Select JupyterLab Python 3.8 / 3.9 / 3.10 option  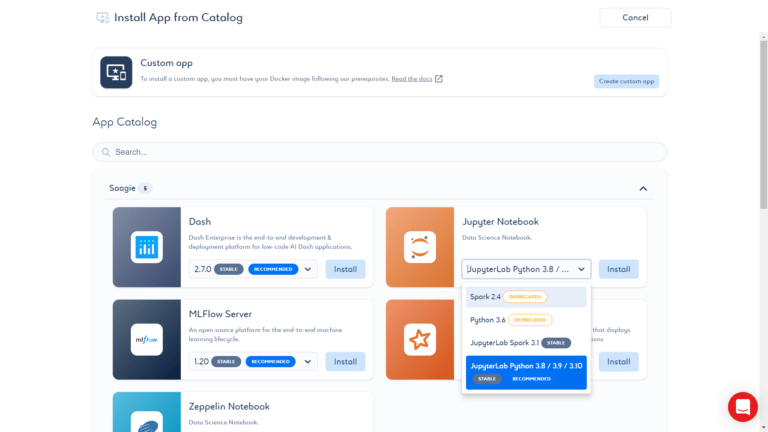526,372
